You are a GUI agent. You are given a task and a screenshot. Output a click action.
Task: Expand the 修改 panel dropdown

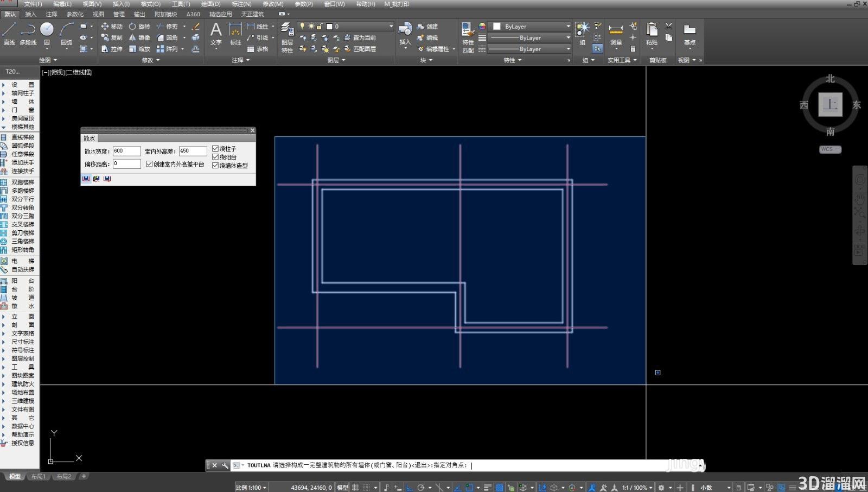150,60
